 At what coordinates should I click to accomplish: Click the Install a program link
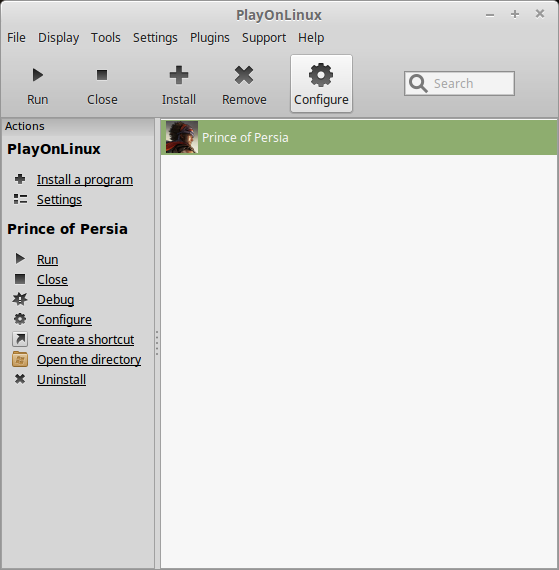click(85, 180)
